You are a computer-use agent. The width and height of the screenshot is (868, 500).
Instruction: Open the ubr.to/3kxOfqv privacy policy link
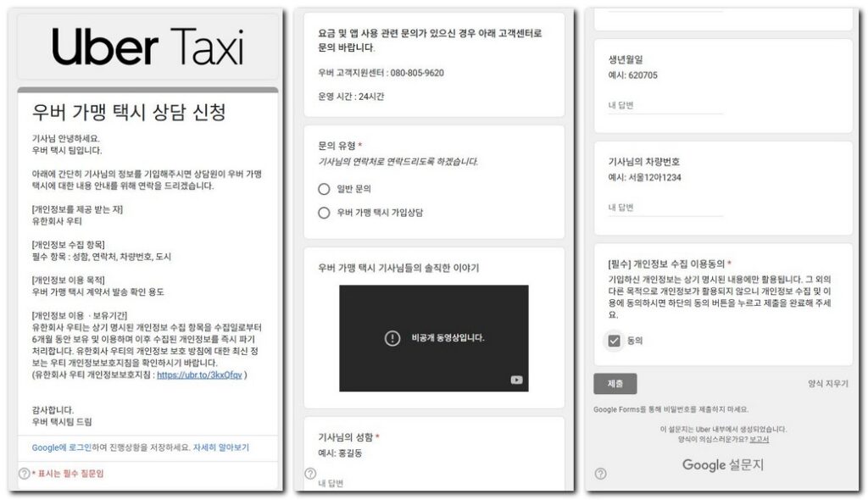click(199, 375)
